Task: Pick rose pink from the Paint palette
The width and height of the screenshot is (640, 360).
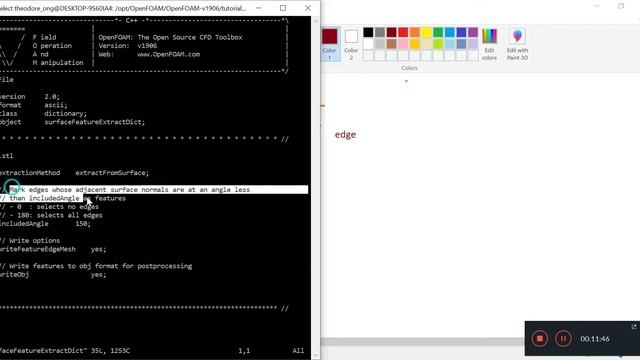Action: (403, 44)
